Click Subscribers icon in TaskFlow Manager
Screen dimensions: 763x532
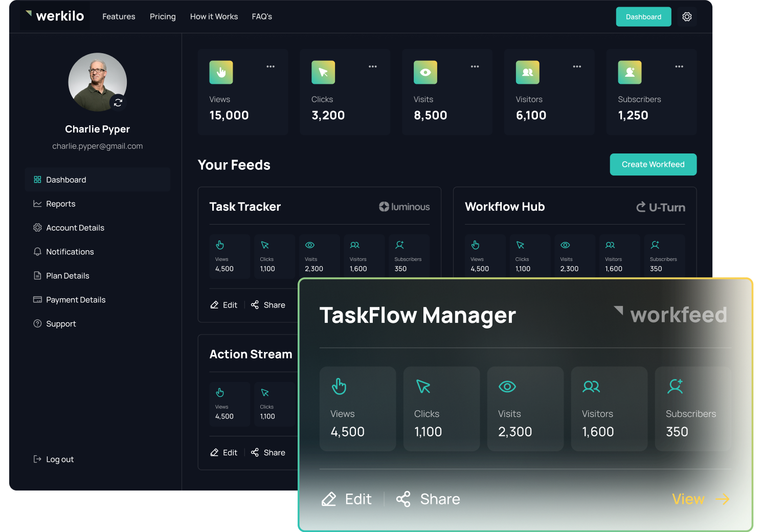(675, 386)
